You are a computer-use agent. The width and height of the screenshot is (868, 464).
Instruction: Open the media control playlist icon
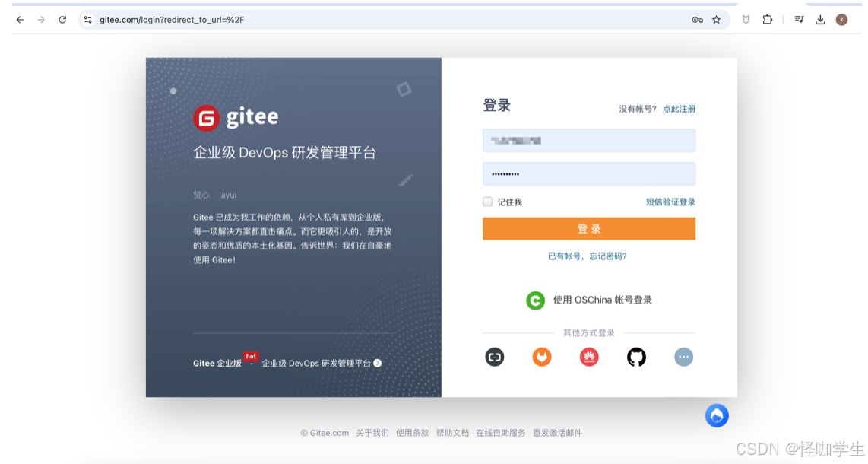(x=800, y=20)
